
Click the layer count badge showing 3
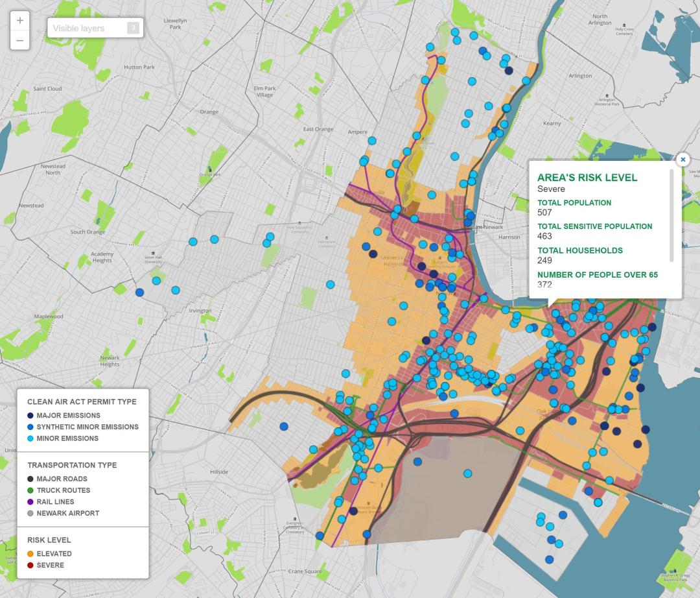[x=132, y=28]
